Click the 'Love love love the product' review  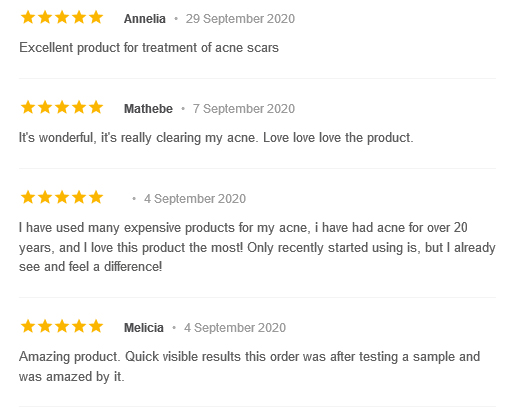click(216, 137)
